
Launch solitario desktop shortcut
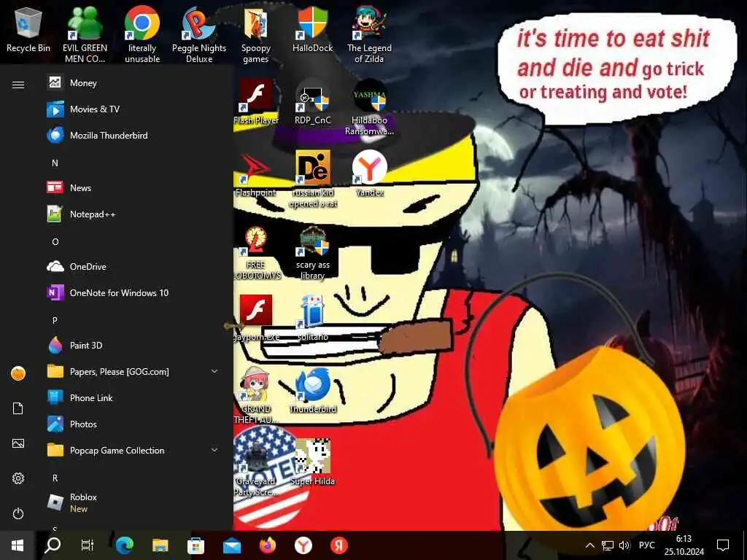click(x=312, y=318)
